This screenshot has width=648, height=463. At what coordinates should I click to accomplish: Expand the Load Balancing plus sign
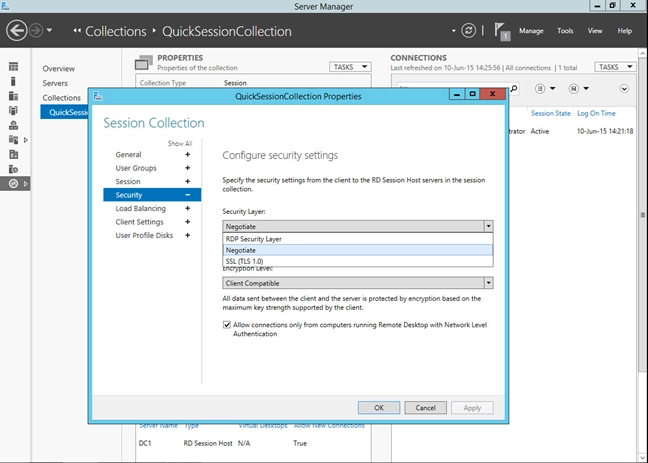[188, 208]
